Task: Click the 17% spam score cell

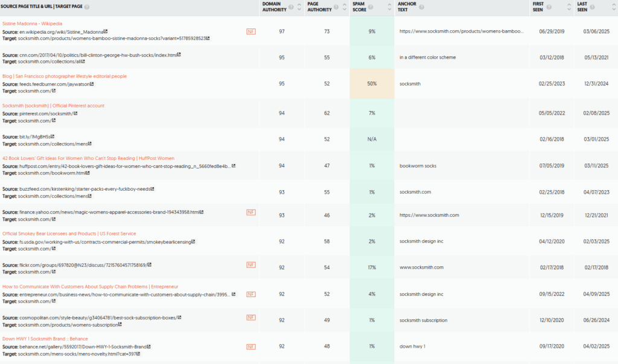Action: 372,267
